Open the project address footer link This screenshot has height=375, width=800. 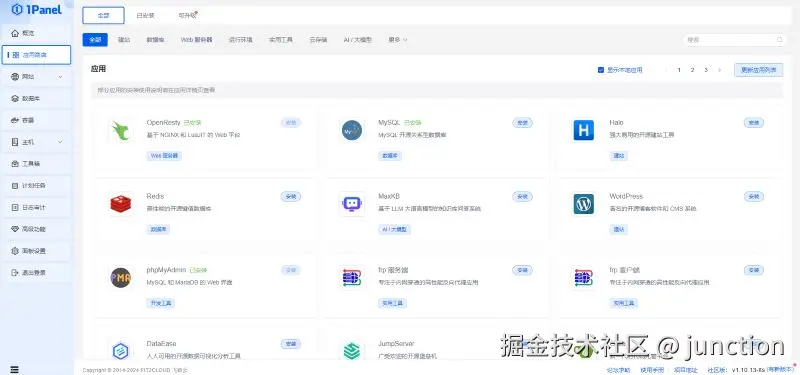(x=686, y=370)
